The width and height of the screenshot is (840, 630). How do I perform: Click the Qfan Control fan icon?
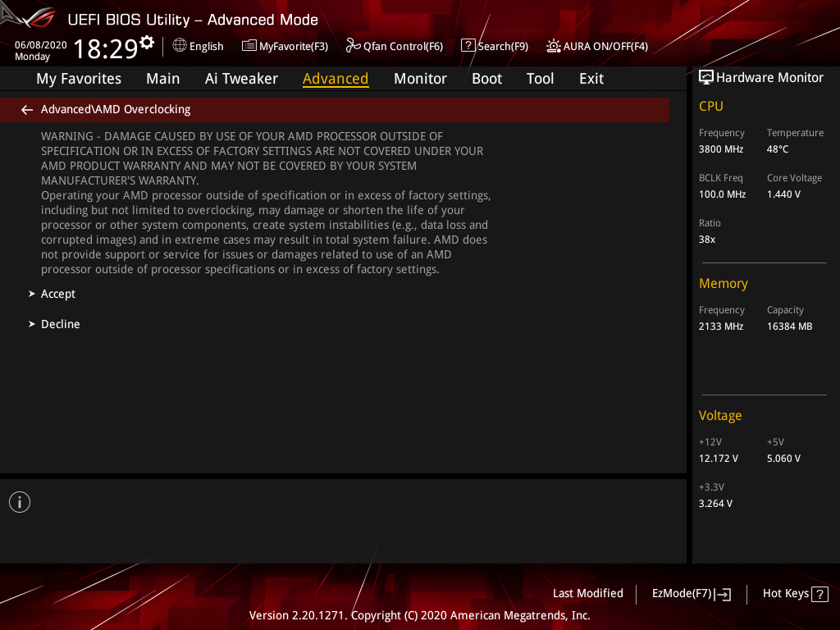coord(353,46)
